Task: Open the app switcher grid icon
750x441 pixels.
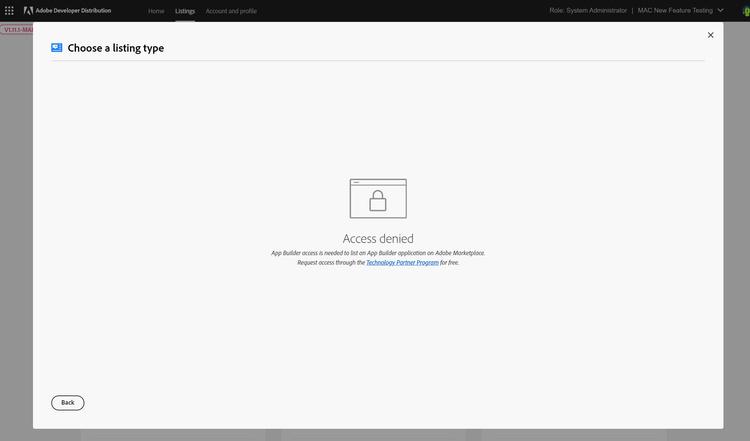Action: 9,10
